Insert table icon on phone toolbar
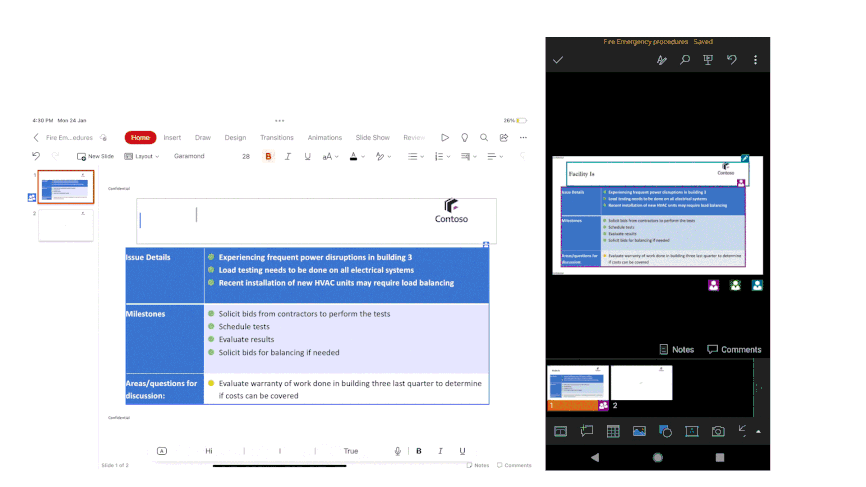The width and height of the screenshot is (866, 487). [x=613, y=431]
